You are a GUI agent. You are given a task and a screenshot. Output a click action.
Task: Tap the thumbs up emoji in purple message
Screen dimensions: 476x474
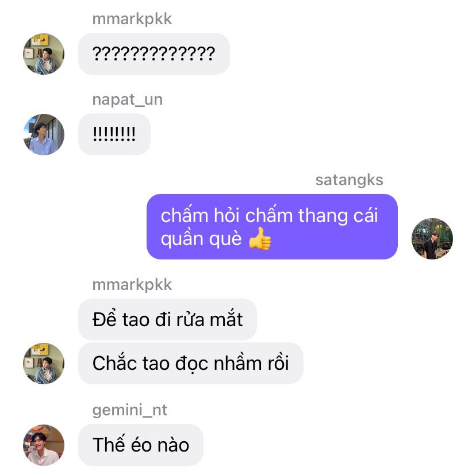260,239
